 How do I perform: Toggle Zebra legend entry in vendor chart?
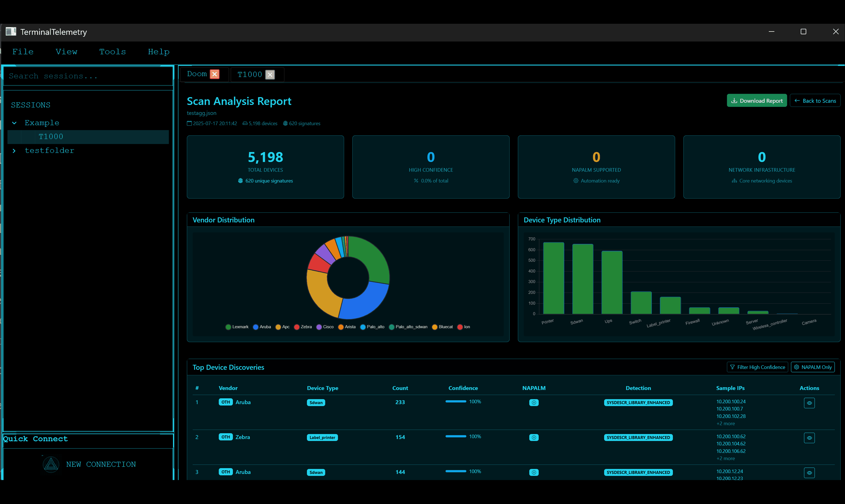(303, 327)
